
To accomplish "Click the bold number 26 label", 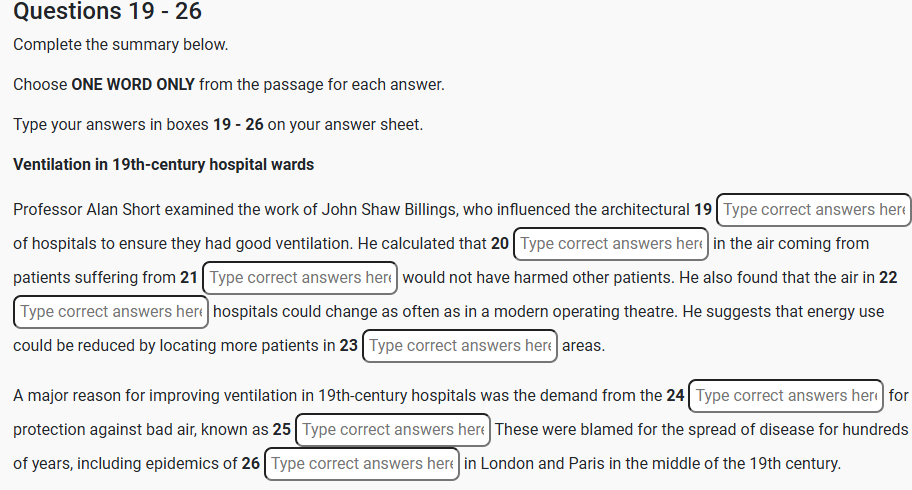I will tap(250, 464).
